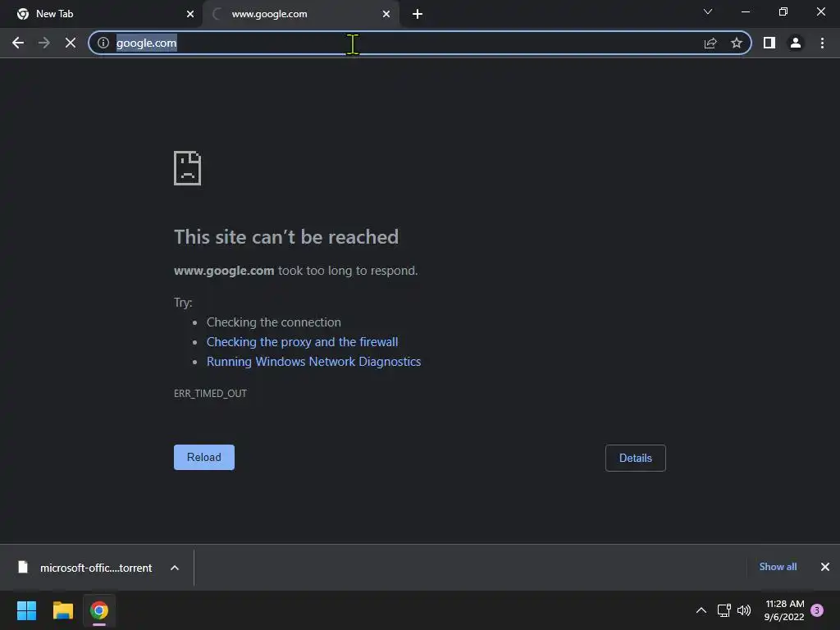840x630 pixels.
Task: Close the New Tab tab
Action: coord(190,14)
